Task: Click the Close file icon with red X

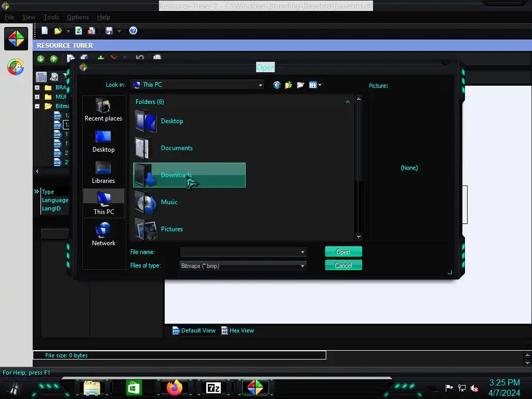Action: click(91, 31)
